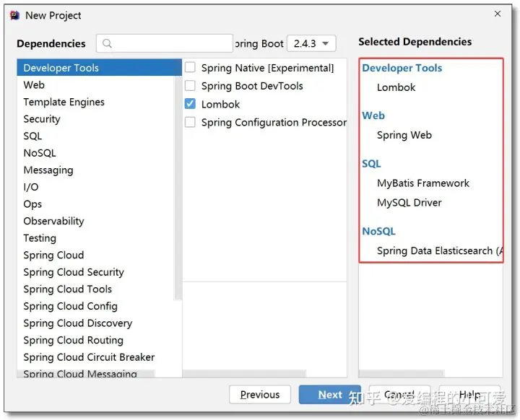The width and height of the screenshot is (520, 420).
Task: Select Lombok in Selected Dependencies
Action: (396, 87)
